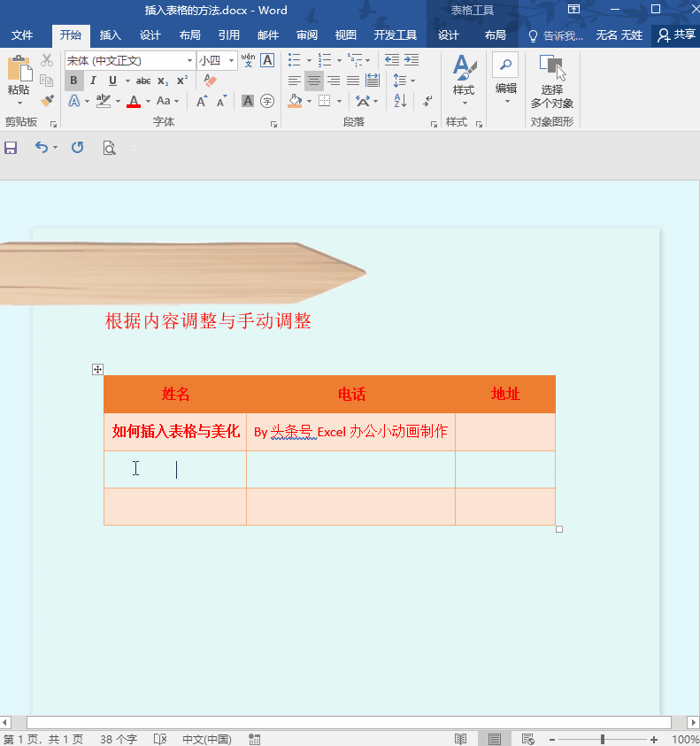Image resolution: width=700 pixels, height=746 pixels.
Task: Click the Paste clipboard icon
Action: coord(19,69)
